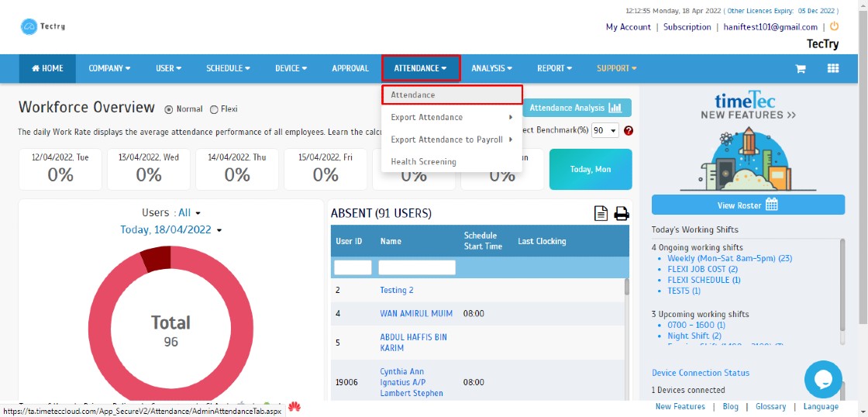
Task: Click the haniftest101@gmail.com link
Action: click(770, 27)
